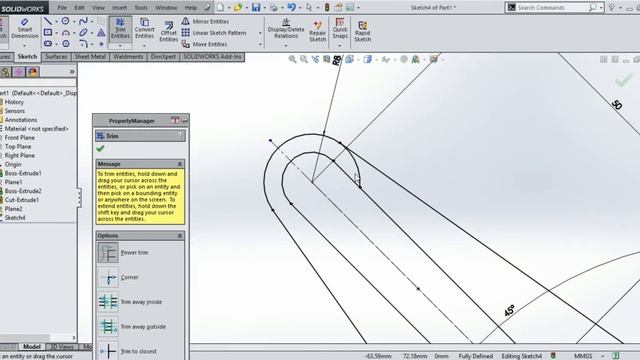Open the Linear Sketch Pattern dropdown arrow

tap(260, 33)
